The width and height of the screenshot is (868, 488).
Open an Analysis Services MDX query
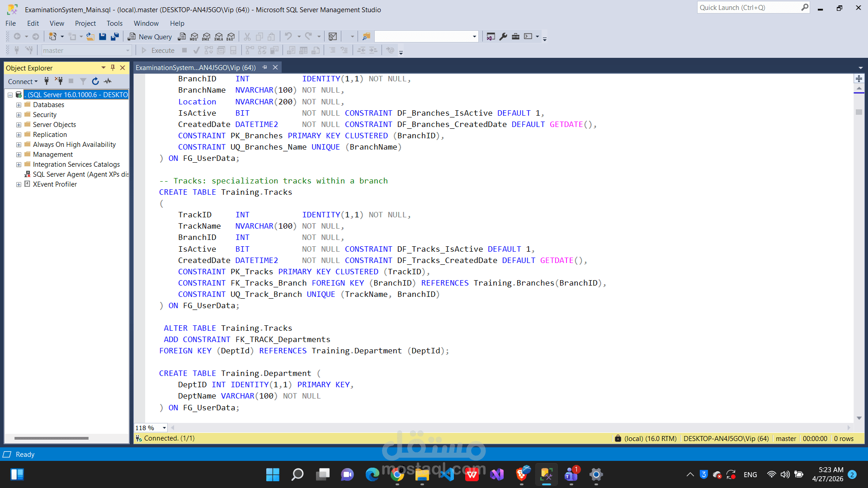coord(194,37)
